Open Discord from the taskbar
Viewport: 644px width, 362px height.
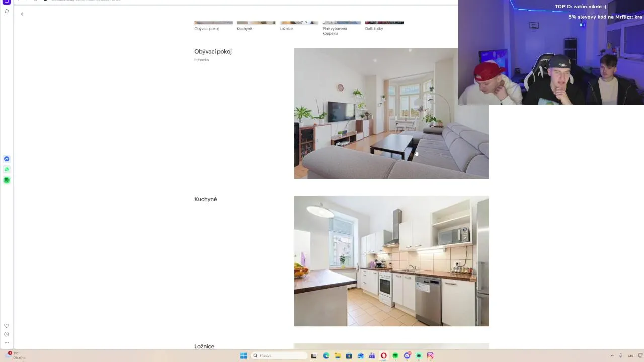[x=407, y=356]
